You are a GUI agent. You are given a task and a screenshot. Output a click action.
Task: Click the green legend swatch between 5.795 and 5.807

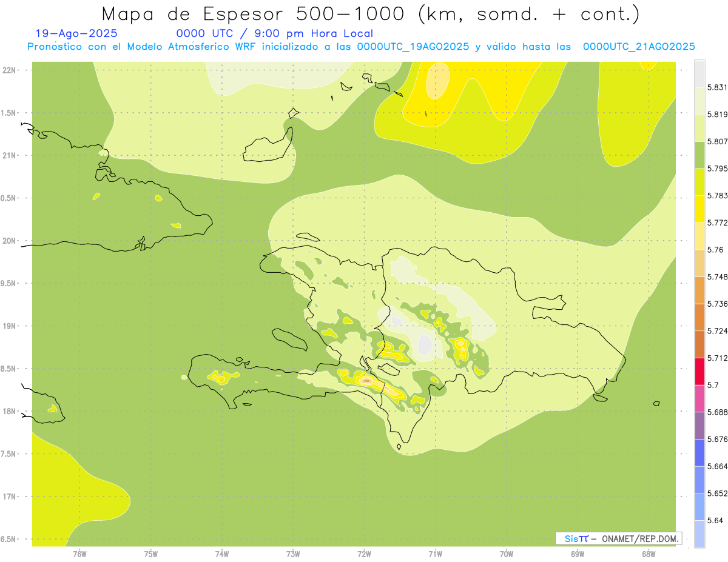[699, 155]
